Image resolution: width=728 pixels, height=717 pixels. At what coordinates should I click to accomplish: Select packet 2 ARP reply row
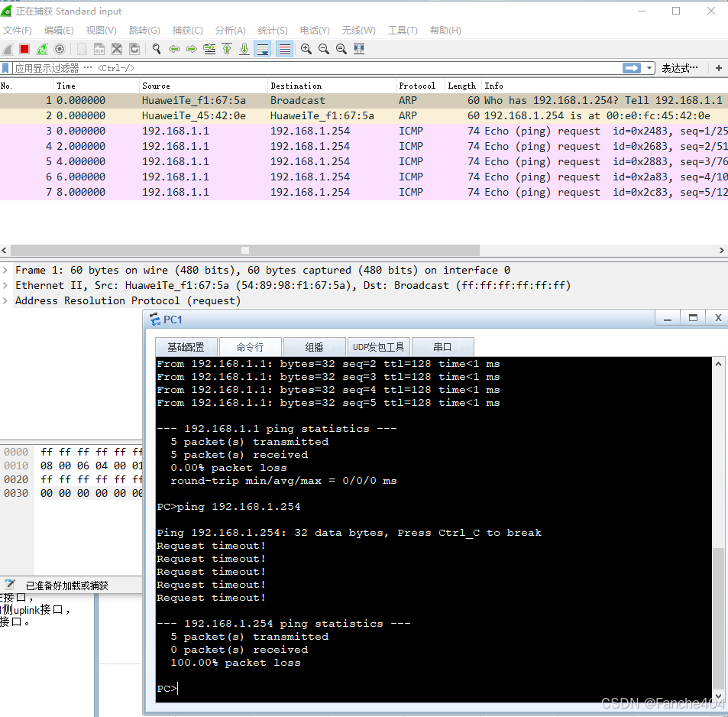coord(364,115)
